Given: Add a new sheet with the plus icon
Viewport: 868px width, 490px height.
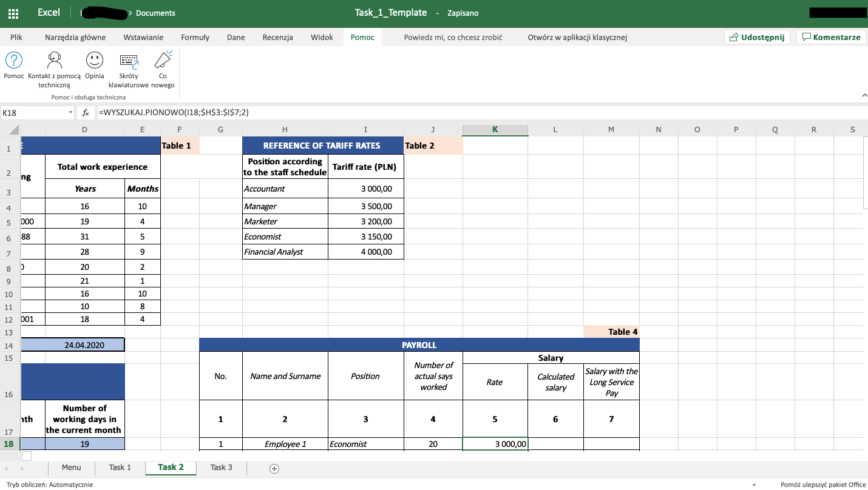Looking at the screenshot, I should pos(274,468).
